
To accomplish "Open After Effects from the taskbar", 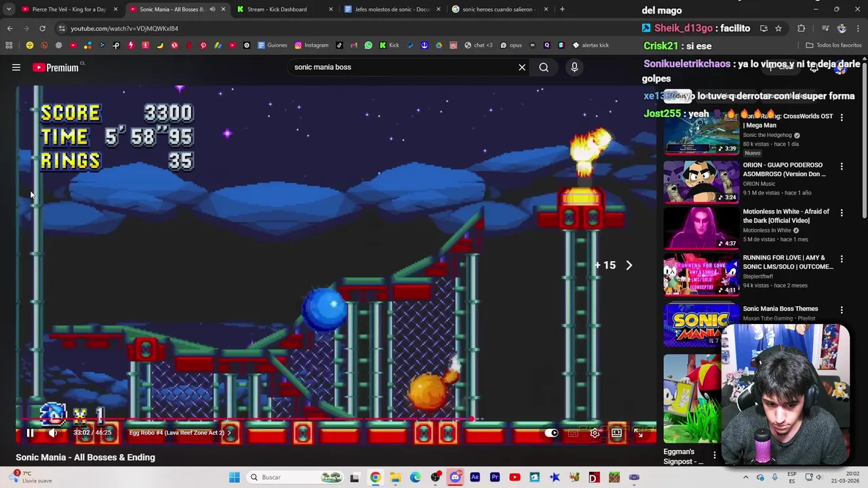I will [475, 477].
